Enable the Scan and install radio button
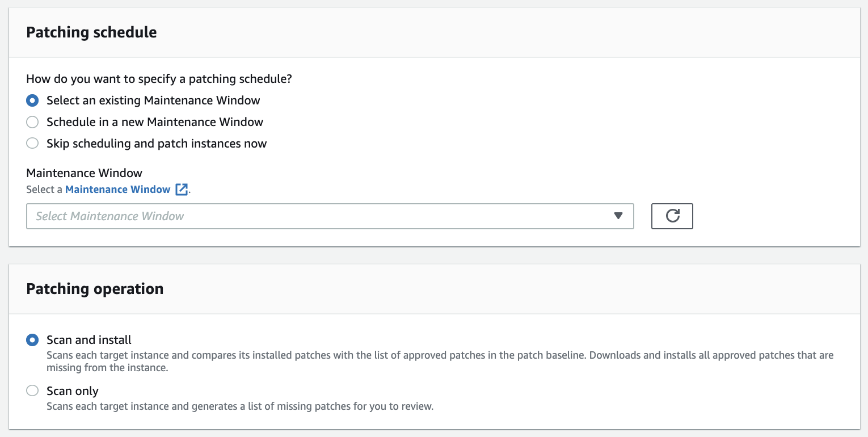 (33, 340)
